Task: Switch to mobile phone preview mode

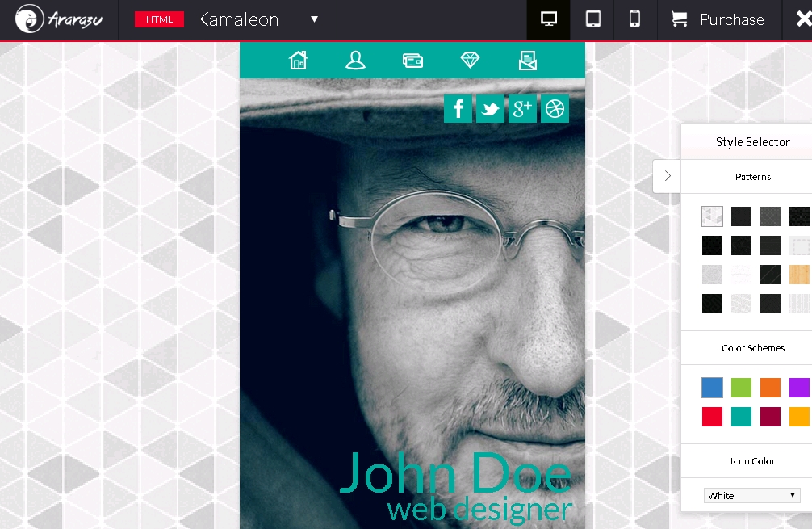Action: [x=635, y=19]
